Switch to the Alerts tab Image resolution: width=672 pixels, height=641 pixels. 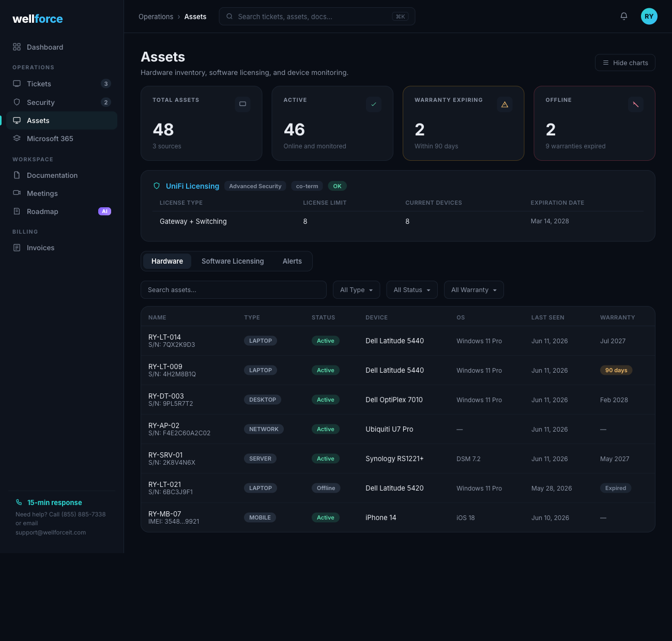(x=292, y=261)
